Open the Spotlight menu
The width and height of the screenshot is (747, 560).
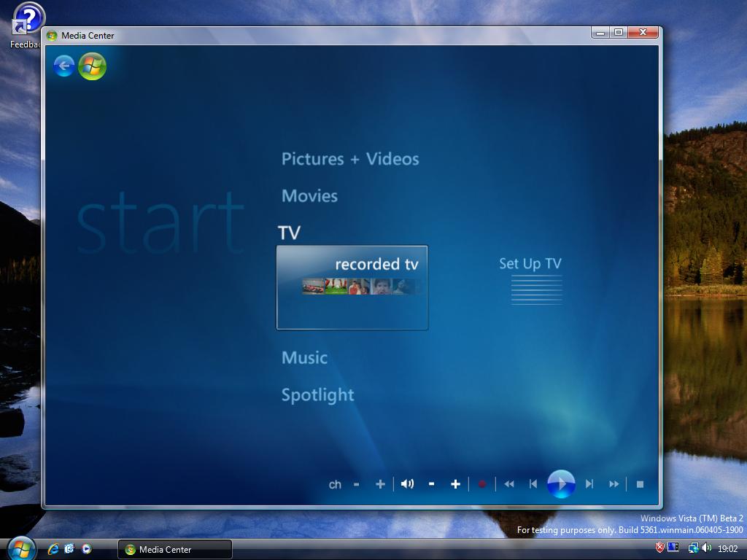point(318,395)
